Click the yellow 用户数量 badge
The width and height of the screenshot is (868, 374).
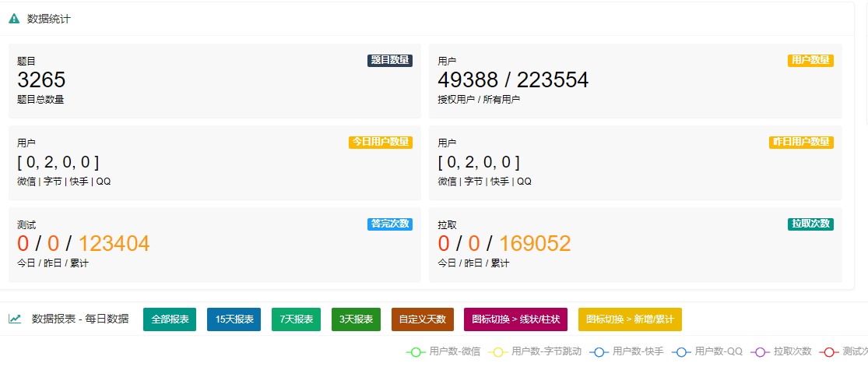click(810, 60)
